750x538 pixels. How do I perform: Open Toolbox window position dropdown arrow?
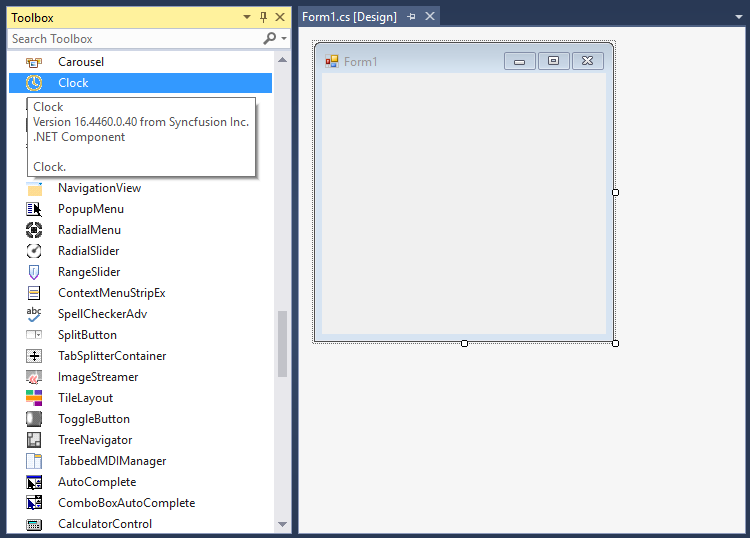coord(247,17)
